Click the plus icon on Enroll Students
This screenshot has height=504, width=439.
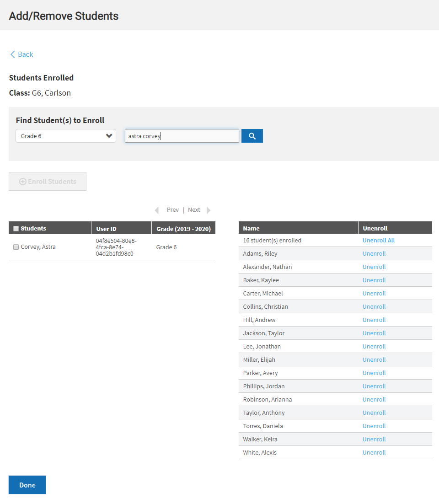pyautogui.click(x=22, y=181)
